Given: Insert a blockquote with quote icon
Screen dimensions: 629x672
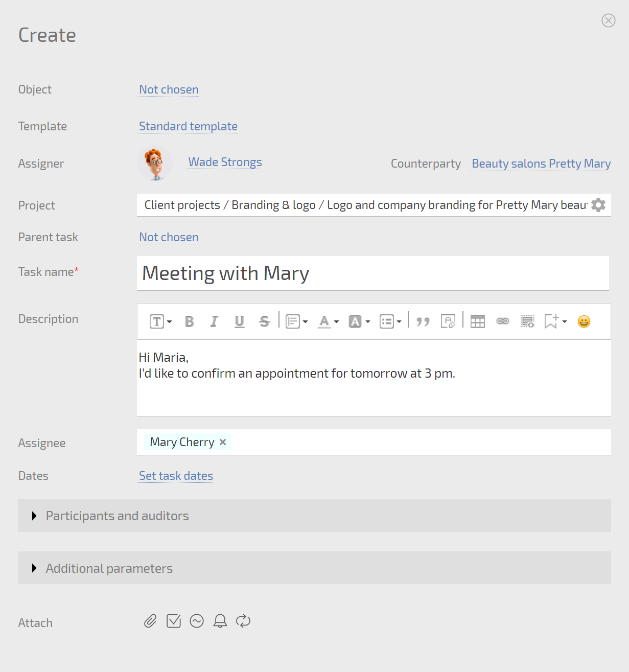Looking at the screenshot, I should coord(423,321).
